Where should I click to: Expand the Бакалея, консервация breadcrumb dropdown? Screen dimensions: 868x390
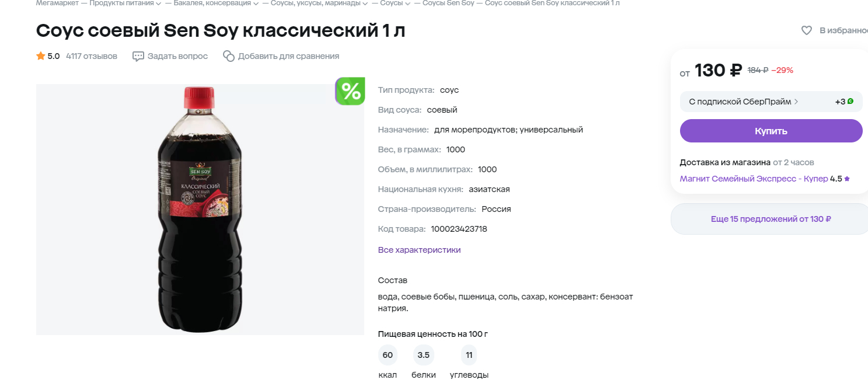pyautogui.click(x=256, y=4)
